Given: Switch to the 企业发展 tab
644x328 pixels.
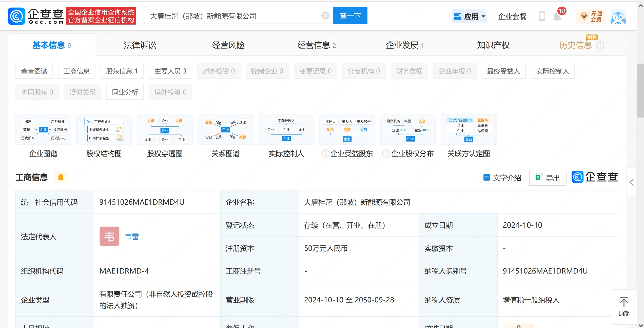Looking at the screenshot, I should (x=405, y=45).
